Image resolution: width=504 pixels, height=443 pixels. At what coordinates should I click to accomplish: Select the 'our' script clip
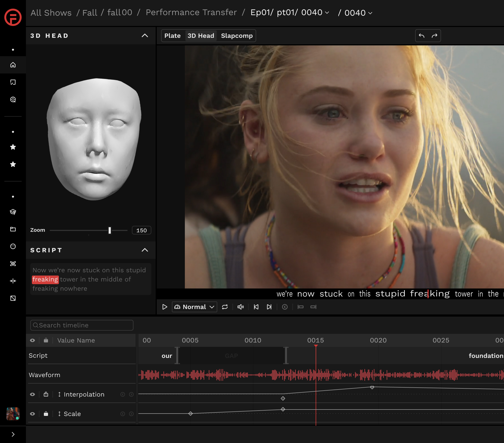tap(167, 356)
